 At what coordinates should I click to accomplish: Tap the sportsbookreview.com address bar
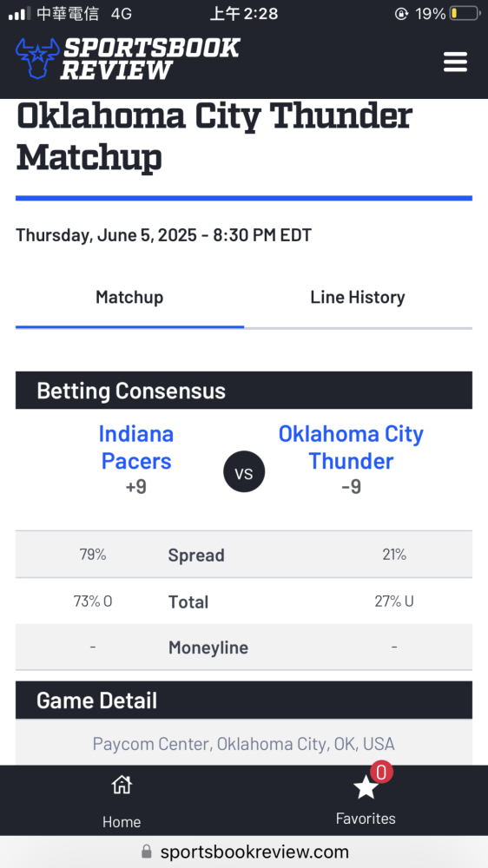[244, 852]
